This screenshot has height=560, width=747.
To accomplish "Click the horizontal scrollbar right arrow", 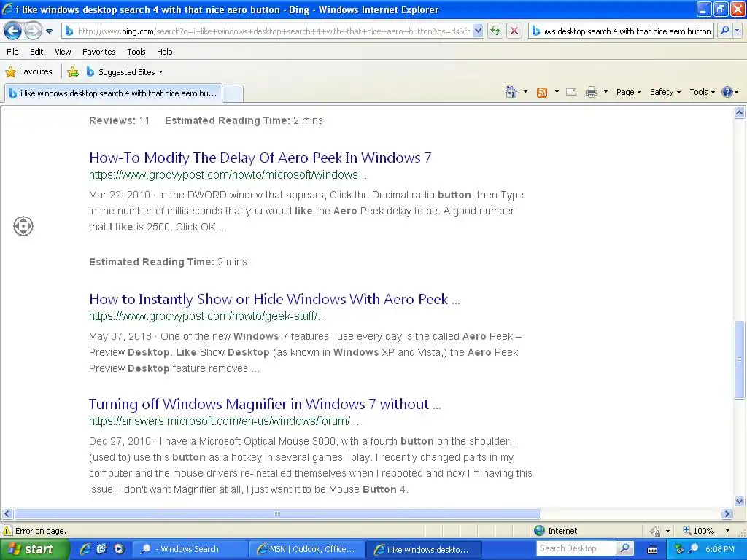I will pos(727,514).
